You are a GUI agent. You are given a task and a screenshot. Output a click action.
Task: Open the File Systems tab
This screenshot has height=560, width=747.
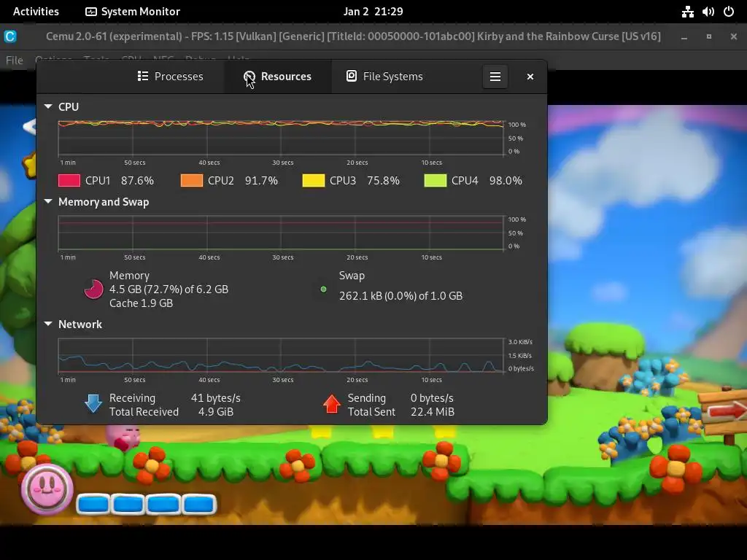385,77
